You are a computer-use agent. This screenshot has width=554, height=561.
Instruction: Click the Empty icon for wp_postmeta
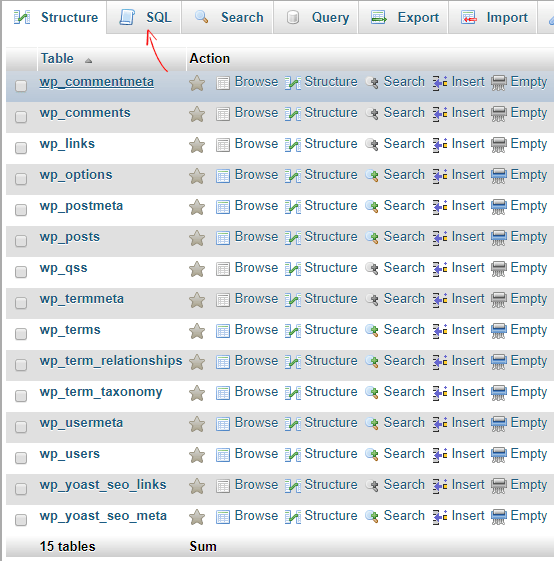499,207
